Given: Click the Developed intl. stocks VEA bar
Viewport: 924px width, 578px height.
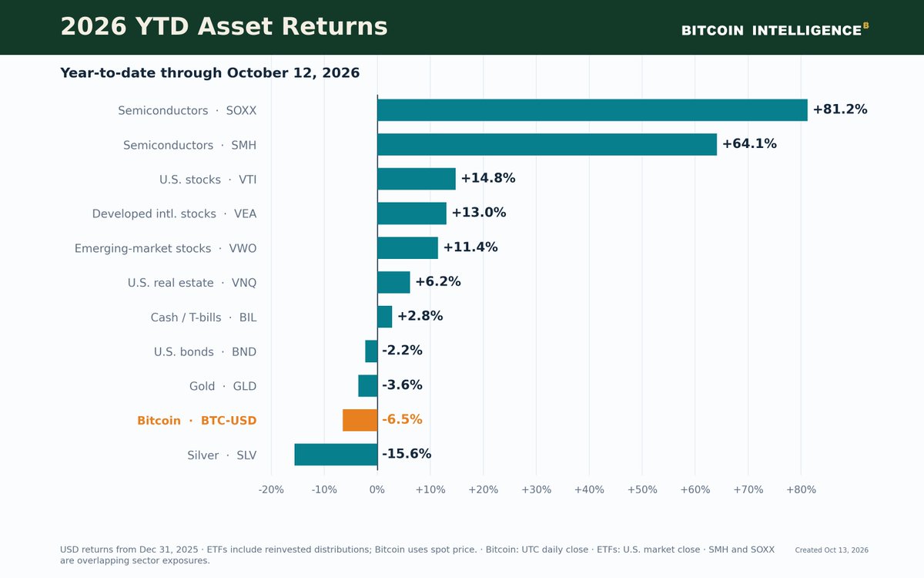Looking at the screenshot, I should click(412, 213).
